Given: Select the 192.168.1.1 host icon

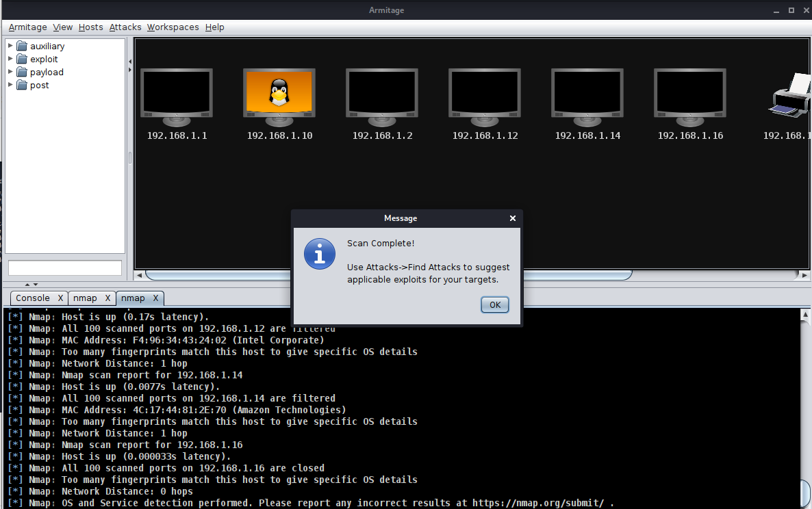Looking at the screenshot, I should [x=177, y=97].
